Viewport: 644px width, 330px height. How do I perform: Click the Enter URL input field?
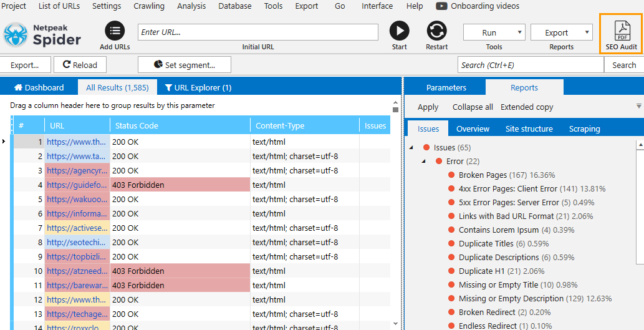[x=258, y=32]
